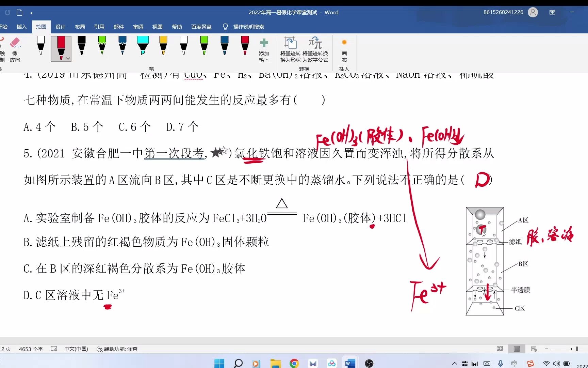
Task: Click 将墨迹转换为数学公式 to convert ink to math
Action: tap(315, 49)
